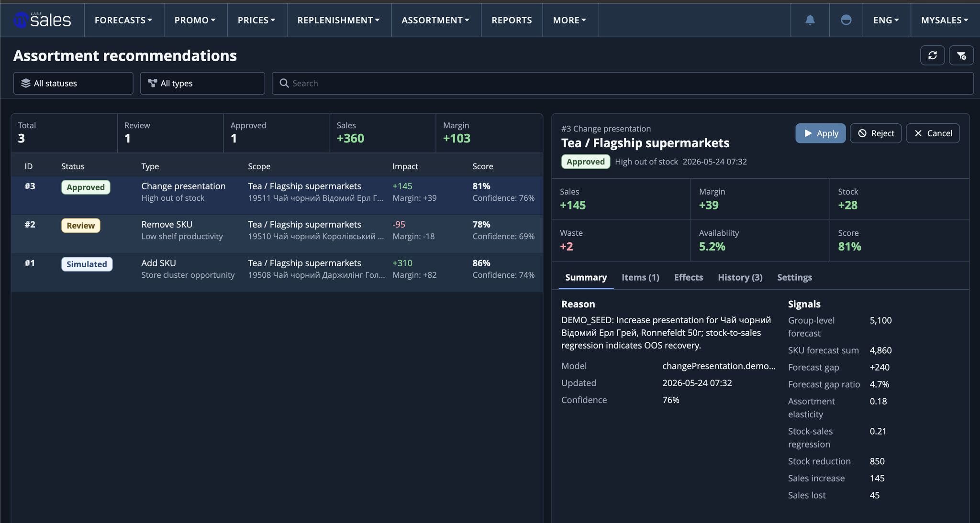This screenshot has width=980, height=523.
Task: Open the Reports menu item
Action: [x=512, y=20]
